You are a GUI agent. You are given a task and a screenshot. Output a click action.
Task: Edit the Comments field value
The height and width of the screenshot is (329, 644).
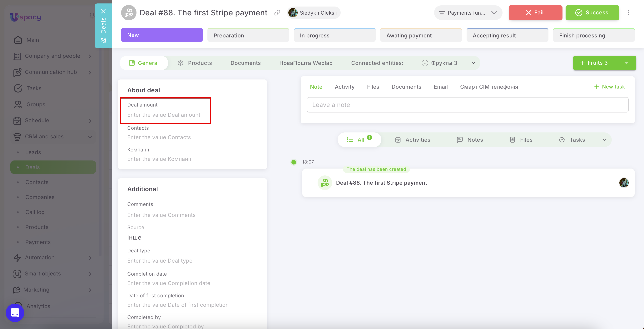click(161, 215)
